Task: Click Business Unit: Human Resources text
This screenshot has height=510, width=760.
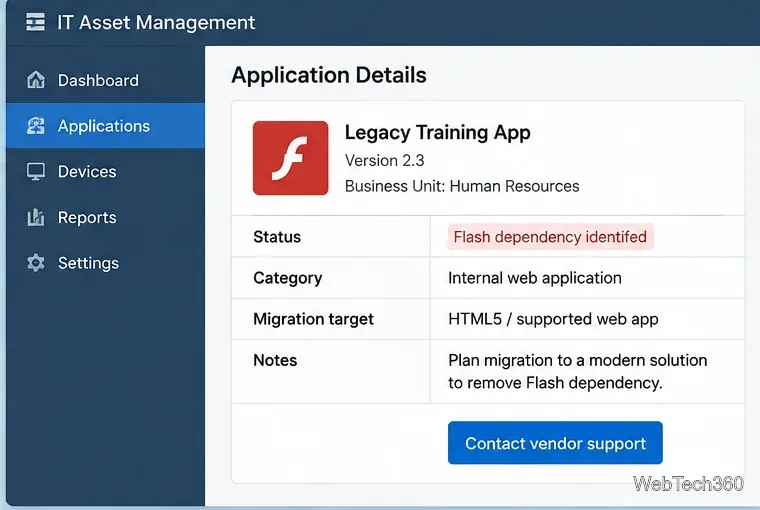Action: (x=462, y=186)
